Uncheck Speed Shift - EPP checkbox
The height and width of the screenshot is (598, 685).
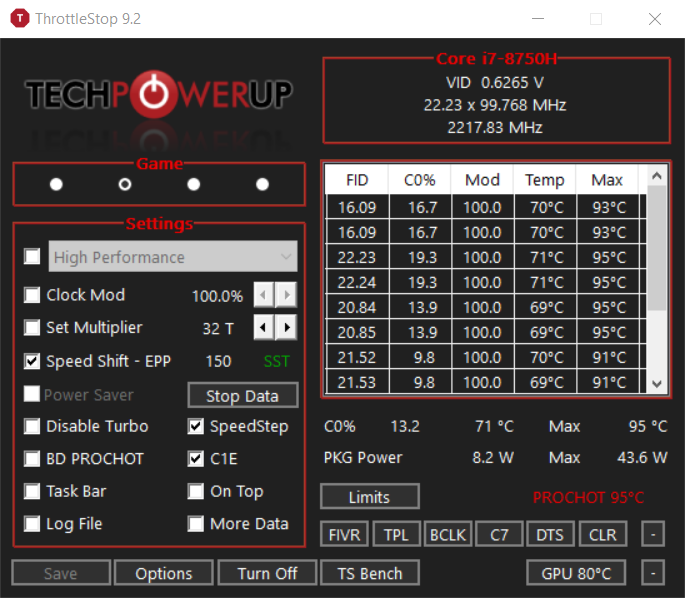coord(32,361)
